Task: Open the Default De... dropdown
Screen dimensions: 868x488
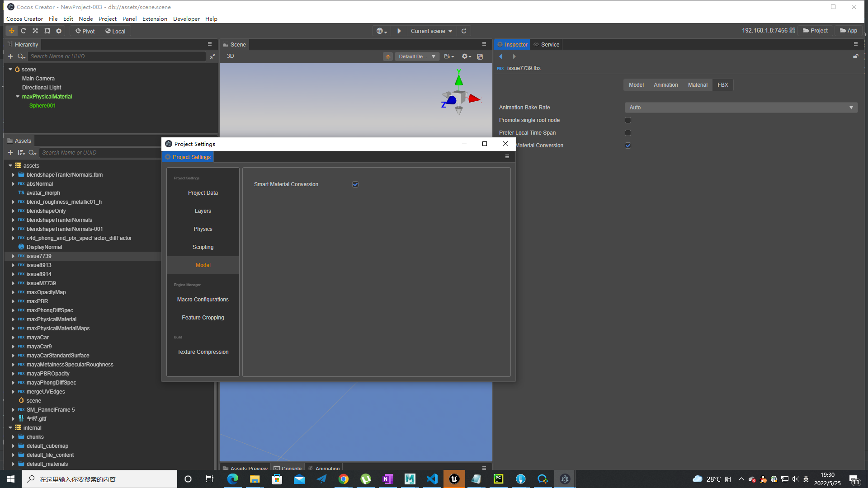Action: (x=417, y=56)
